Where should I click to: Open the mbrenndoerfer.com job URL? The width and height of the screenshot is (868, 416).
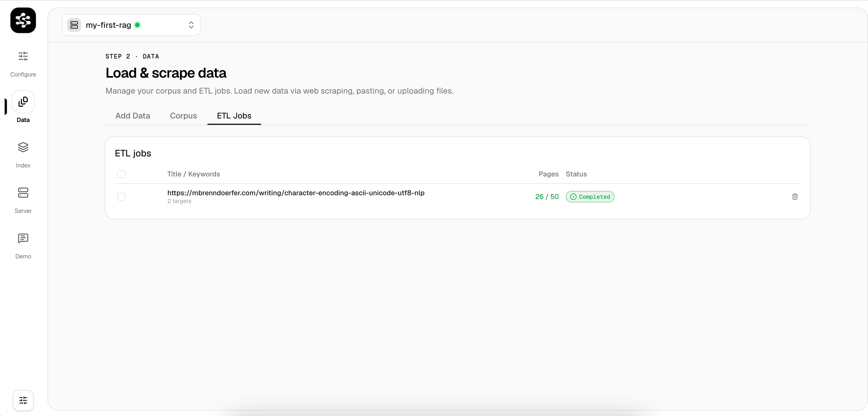click(296, 193)
